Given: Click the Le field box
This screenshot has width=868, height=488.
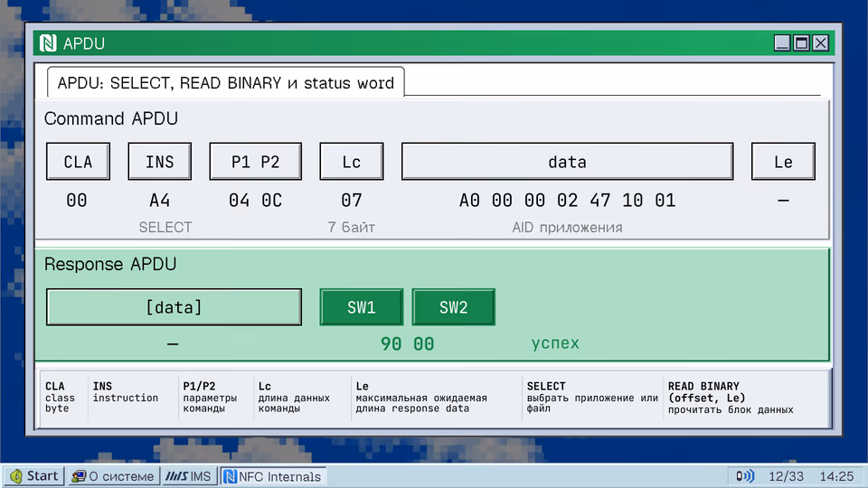Looking at the screenshot, I should point(783,162).
